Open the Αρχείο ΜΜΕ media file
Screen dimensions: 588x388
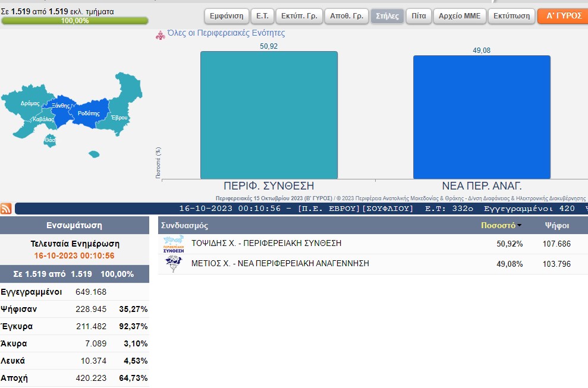[x=459, y=16]
